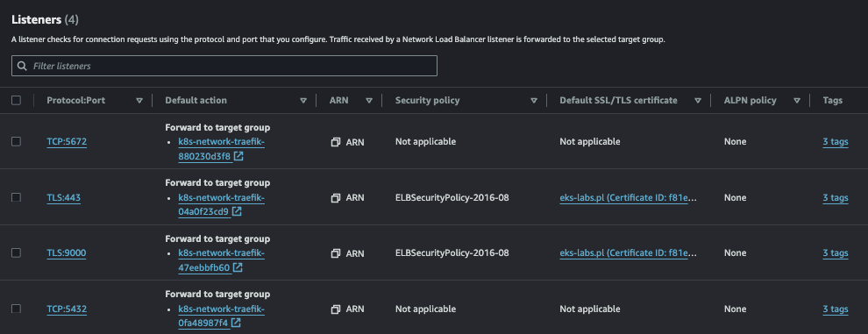The image size is (868, 334).
Task: View 3 tags for TCP:5432 listener
Action: click(836, 309)
